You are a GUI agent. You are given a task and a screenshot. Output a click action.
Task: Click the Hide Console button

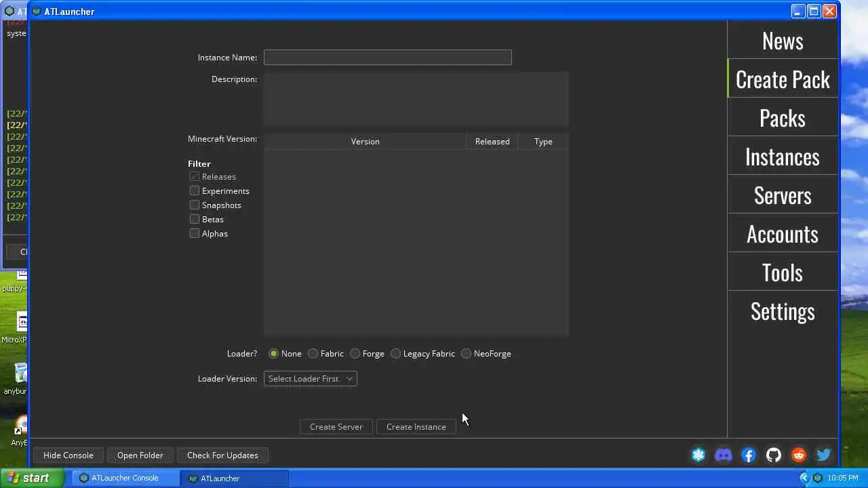click(68, 455)
